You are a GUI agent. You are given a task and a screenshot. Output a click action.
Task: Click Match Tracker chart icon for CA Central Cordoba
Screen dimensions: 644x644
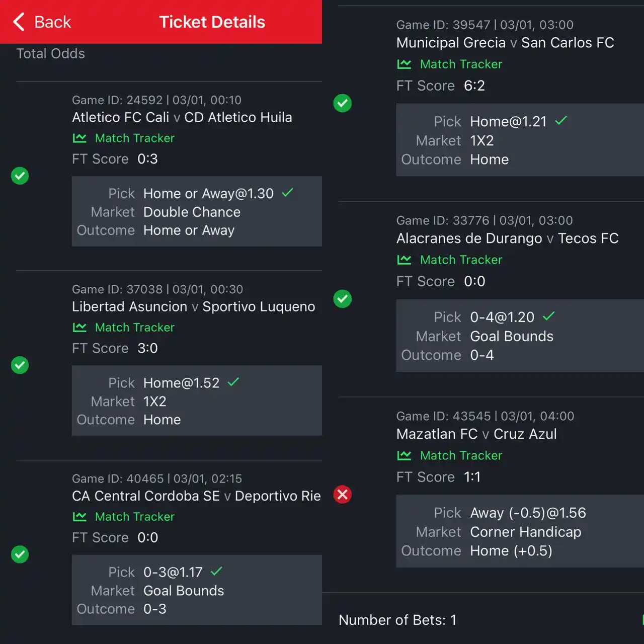tap(79, 517)
